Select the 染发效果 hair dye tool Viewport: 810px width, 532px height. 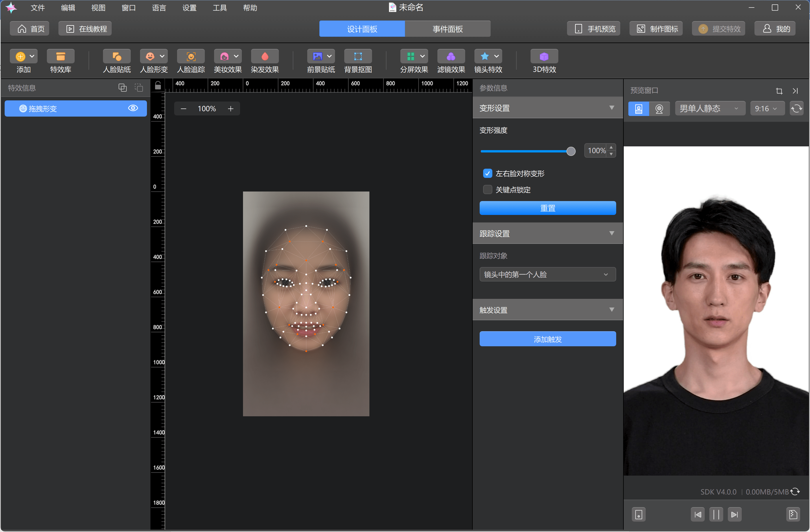coord(264,56)
